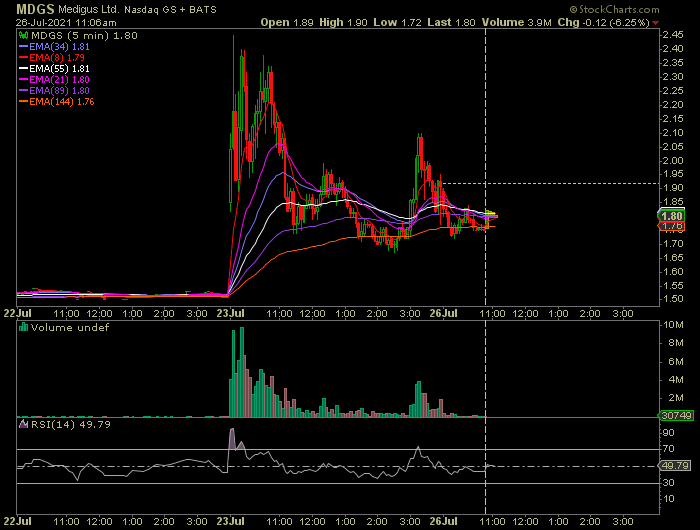Click the EMA(144) 1.76 legend entry
700x530 pixels.
point(57,101)
